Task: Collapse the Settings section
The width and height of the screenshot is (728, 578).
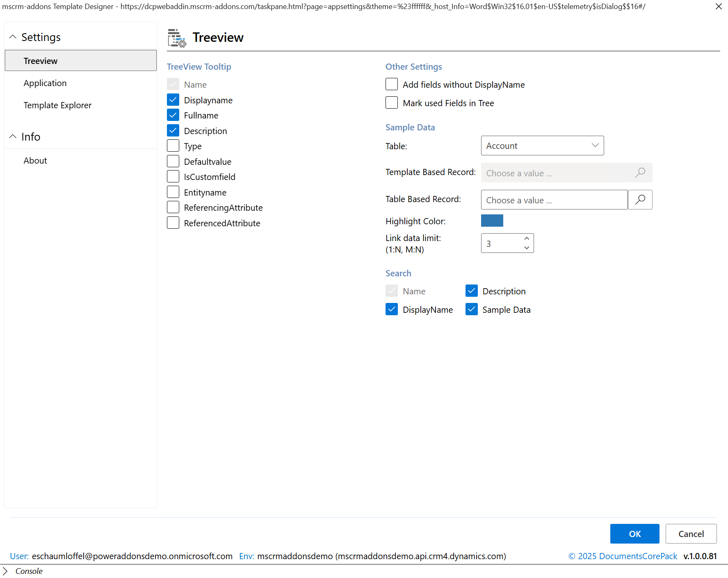Action: point(13,37)
